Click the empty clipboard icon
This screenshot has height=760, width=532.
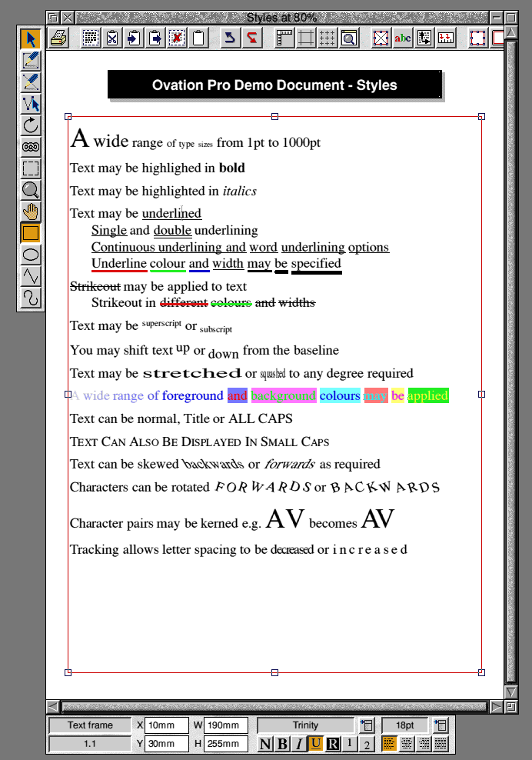click(x=198, y=38)
